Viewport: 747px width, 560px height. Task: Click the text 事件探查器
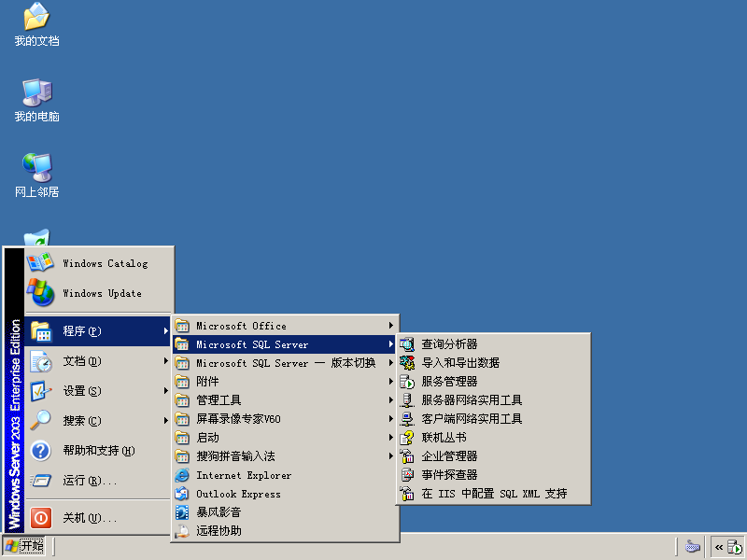[449, 475]
